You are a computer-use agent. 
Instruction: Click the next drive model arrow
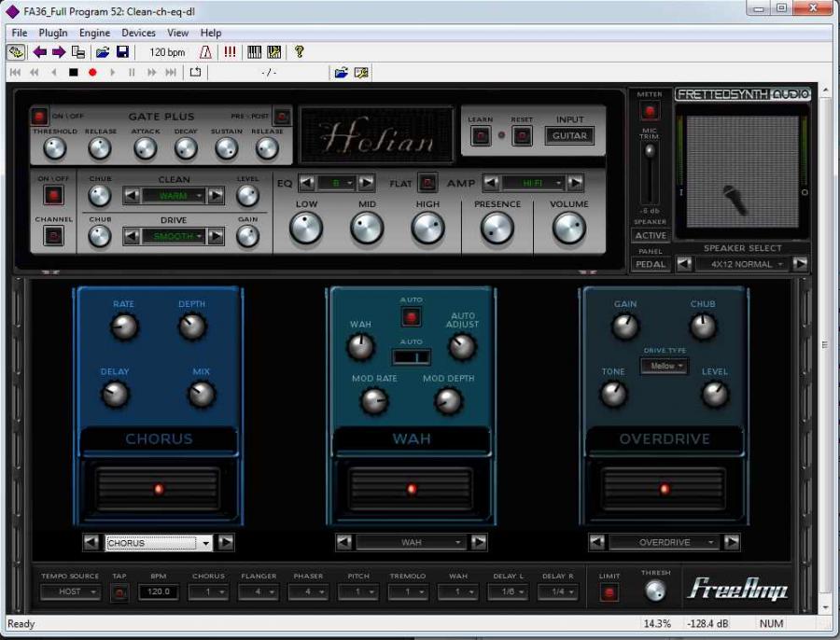pos(216,236)
